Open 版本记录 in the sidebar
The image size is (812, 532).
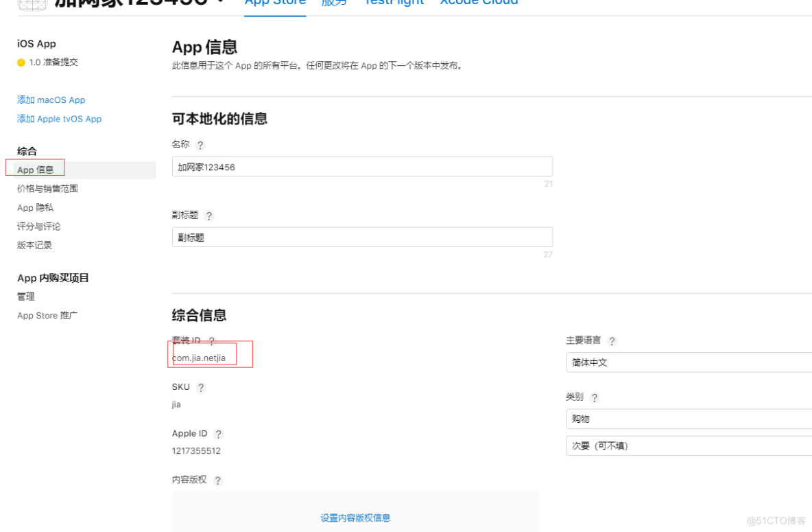35,245
